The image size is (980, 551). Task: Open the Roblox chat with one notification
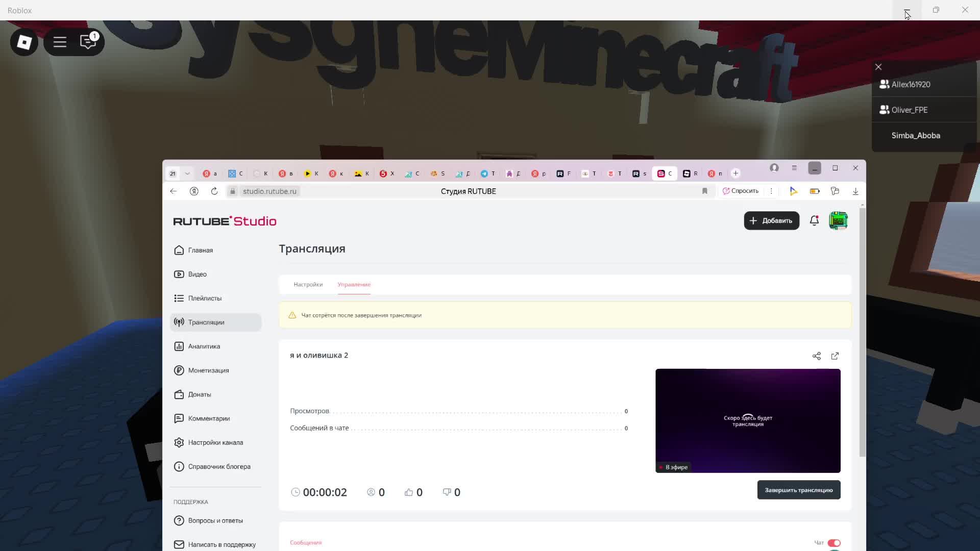pyautogui.click(x=88, y=41)
